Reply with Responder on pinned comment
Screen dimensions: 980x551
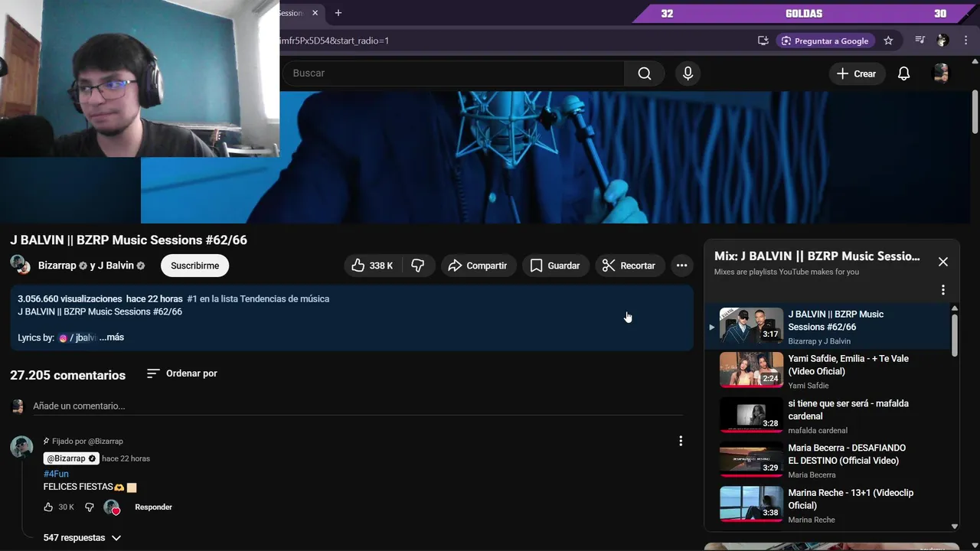[x=153, y=507]
